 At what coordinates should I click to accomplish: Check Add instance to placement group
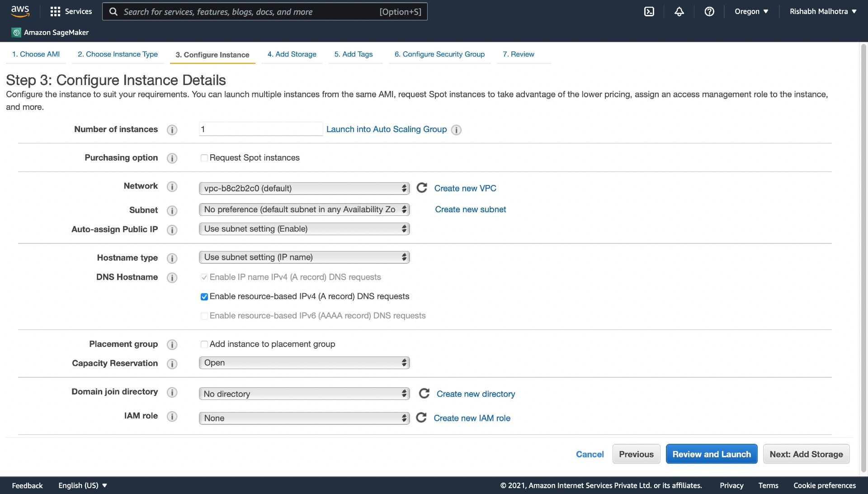point(204,344)
